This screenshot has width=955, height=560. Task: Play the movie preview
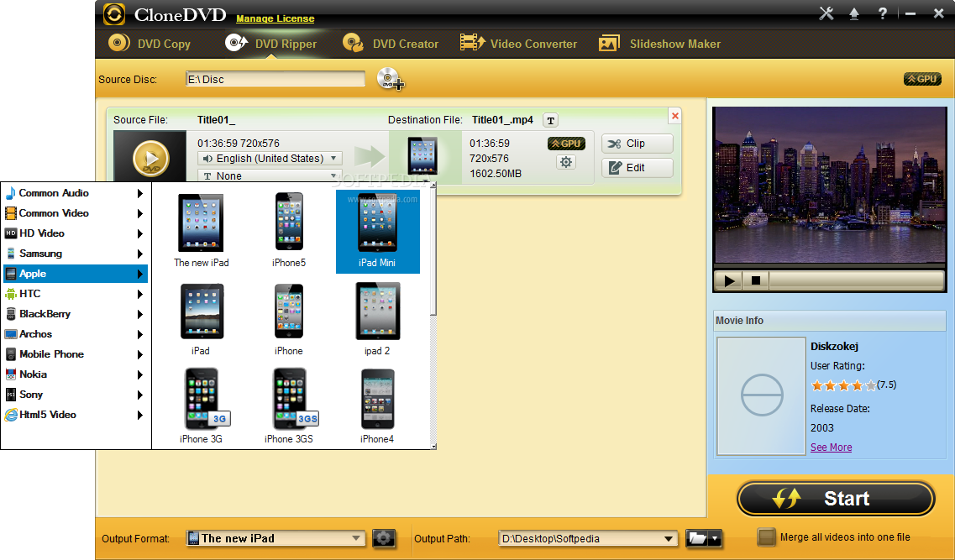728,280
